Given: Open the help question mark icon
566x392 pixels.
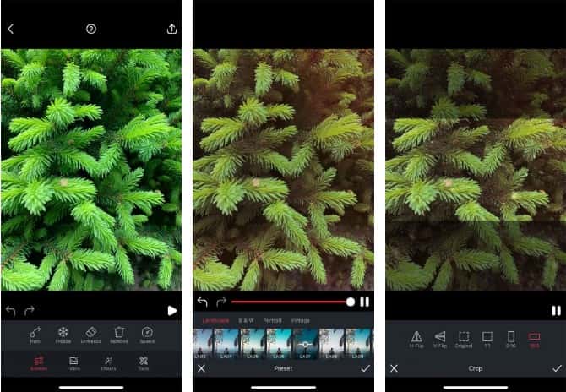Looking at the screenshot, I should coord(91,29).
